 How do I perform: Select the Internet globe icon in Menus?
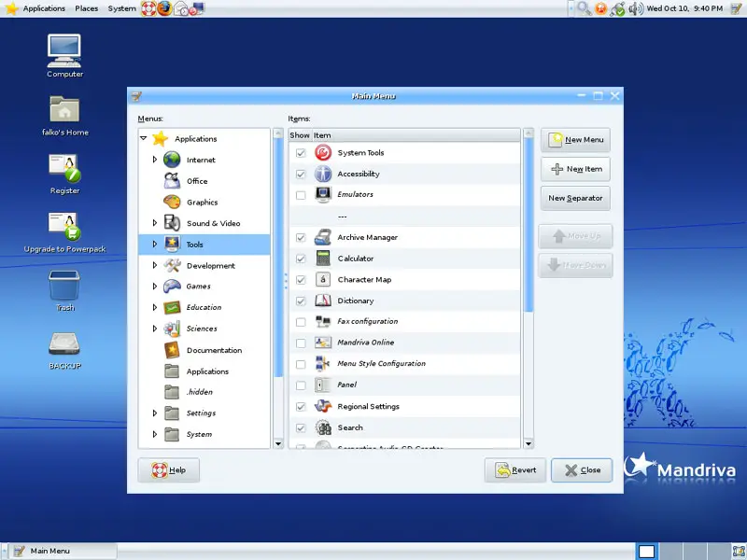tap(172, 160)
